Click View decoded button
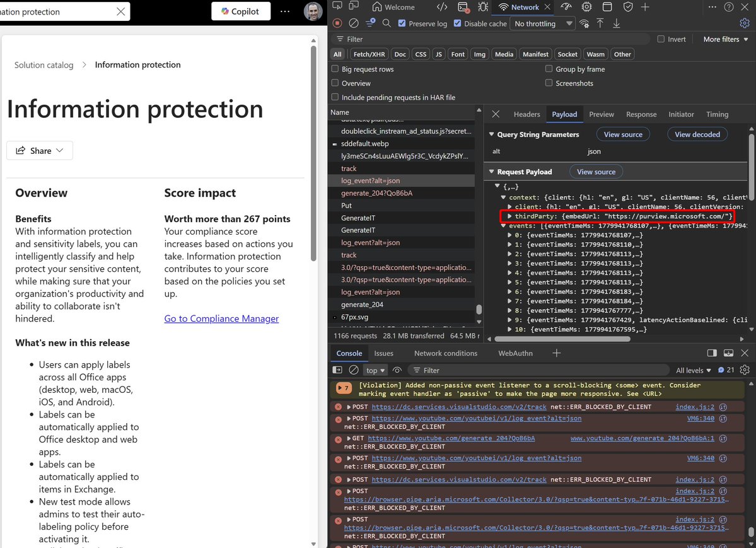The height and width of the screenshot is (548, 756). click(x=697, y=134)
